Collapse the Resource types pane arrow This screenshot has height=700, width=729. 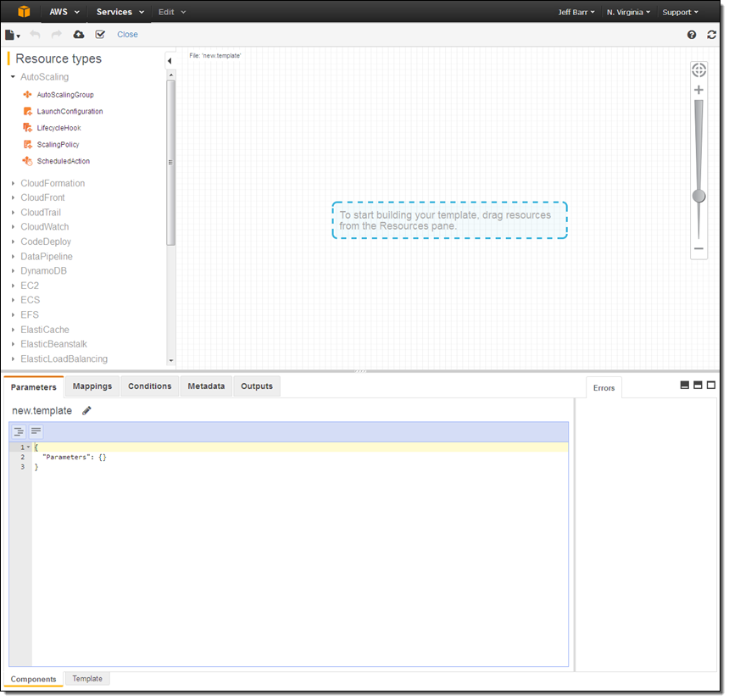click(x=170, y=61)
